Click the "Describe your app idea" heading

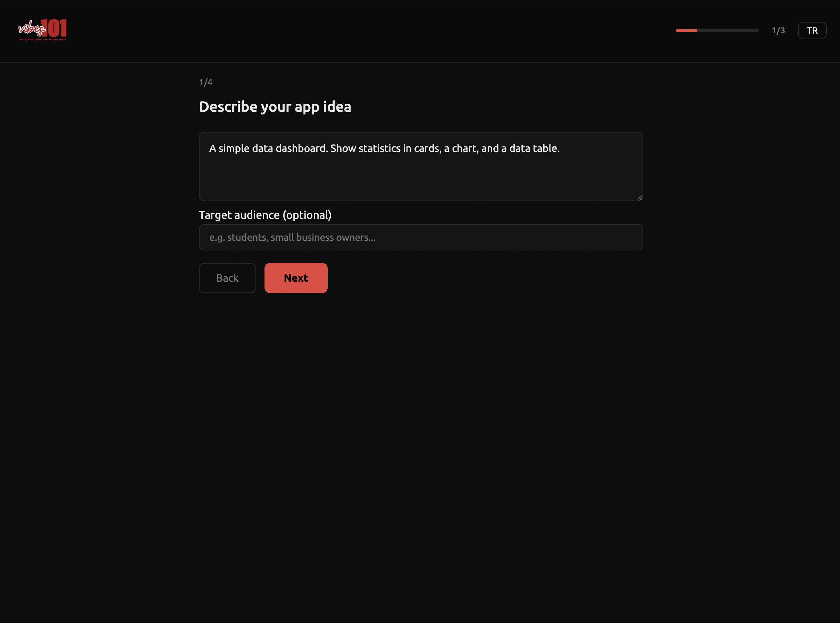tap(275, 107)
